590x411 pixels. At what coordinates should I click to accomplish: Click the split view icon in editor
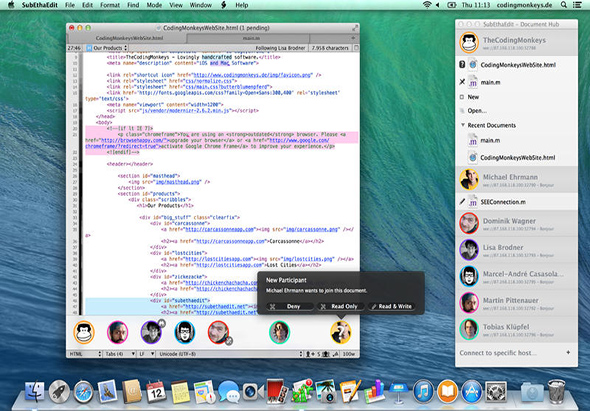356,48
